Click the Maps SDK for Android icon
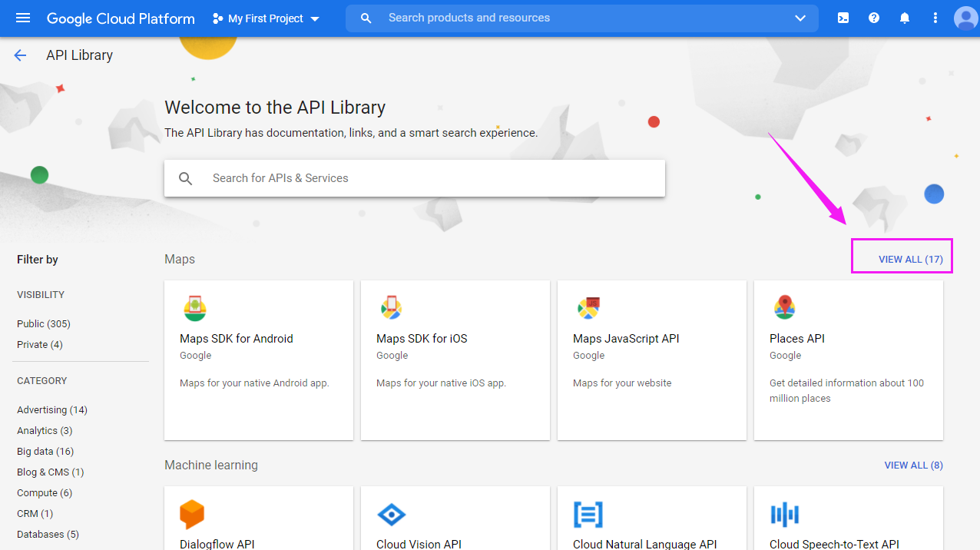 coord(195,308)
